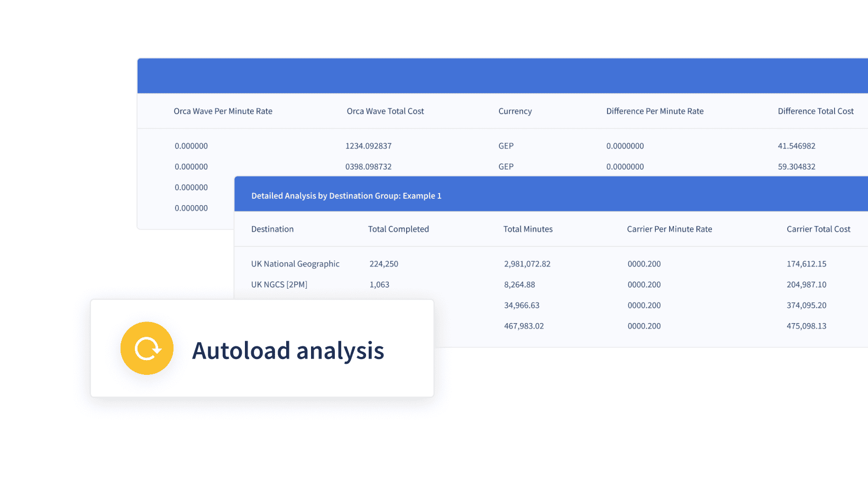Select the 1234.092837 total cost cell
Screen dimensions: 868x487
pyautogui.click(x=369, y=146)
